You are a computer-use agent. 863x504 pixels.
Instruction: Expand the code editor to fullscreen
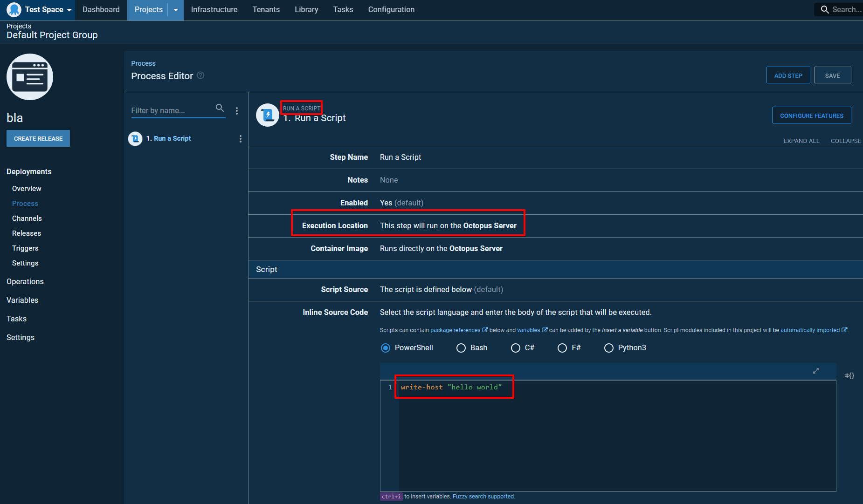816,371
